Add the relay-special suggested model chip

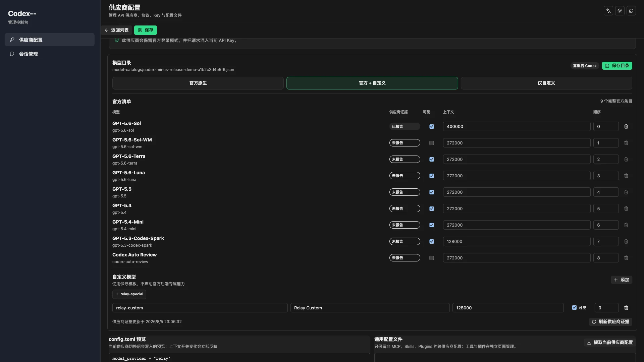[x=129, y=294]
